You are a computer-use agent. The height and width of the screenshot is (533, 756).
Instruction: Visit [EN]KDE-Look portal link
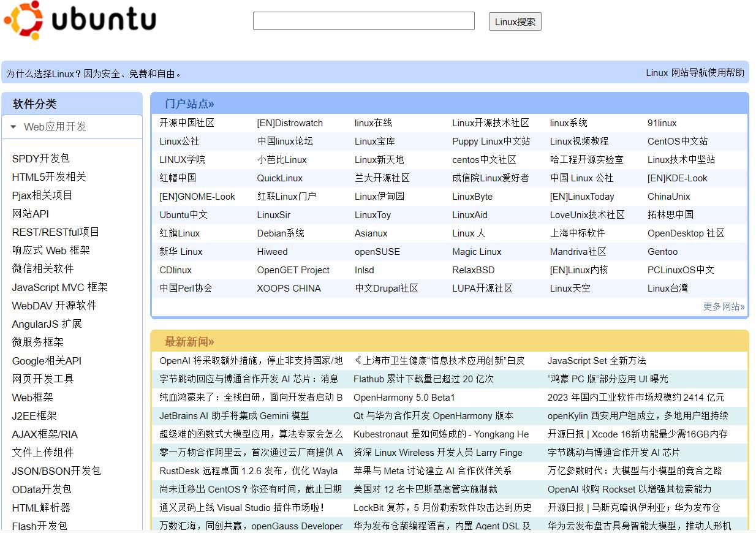(678, 178)
